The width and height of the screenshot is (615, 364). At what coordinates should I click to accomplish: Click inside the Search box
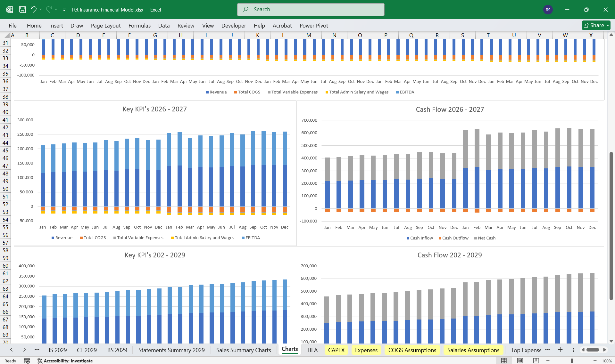click(x=310, y=9)
